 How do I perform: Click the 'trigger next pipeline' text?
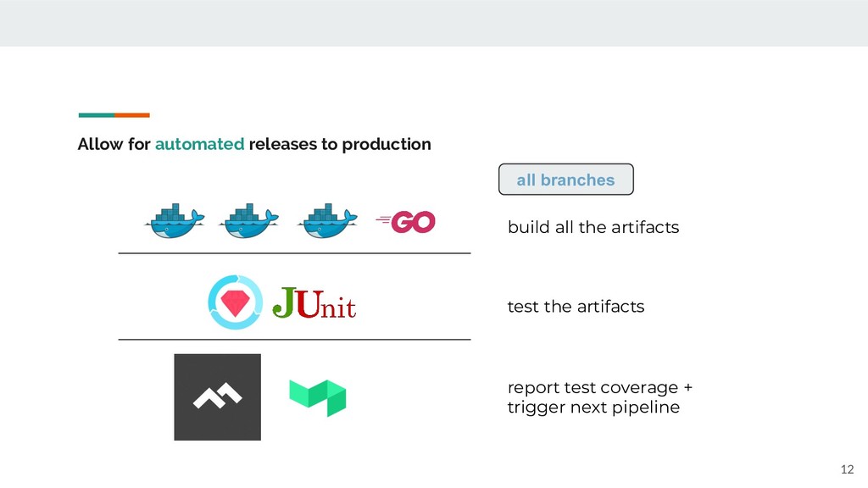point(593,408)
